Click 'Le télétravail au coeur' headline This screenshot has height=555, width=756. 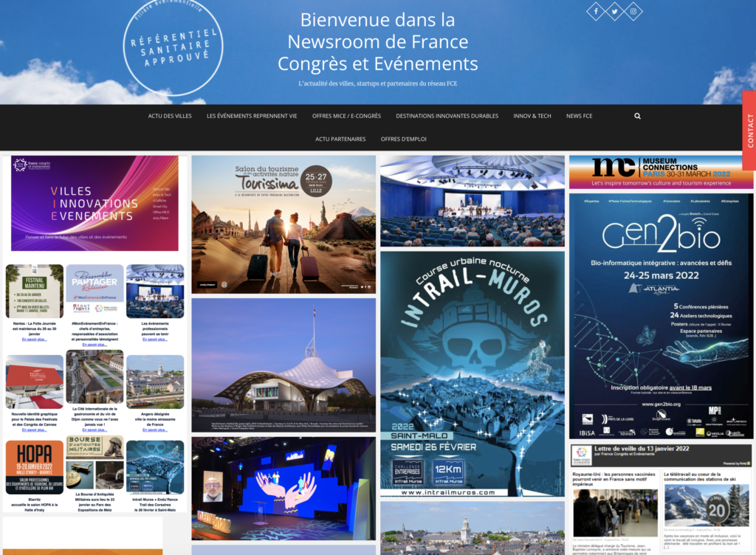(700, 477)
